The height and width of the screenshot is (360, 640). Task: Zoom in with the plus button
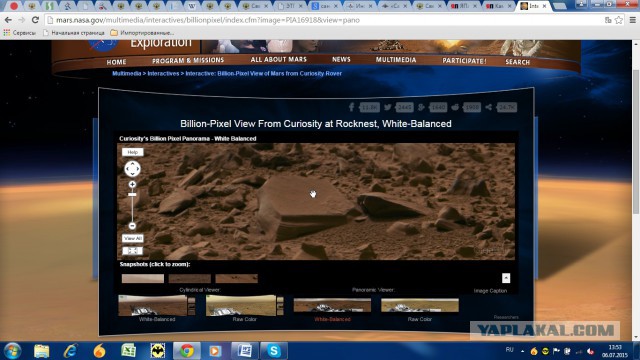[132, 184]
